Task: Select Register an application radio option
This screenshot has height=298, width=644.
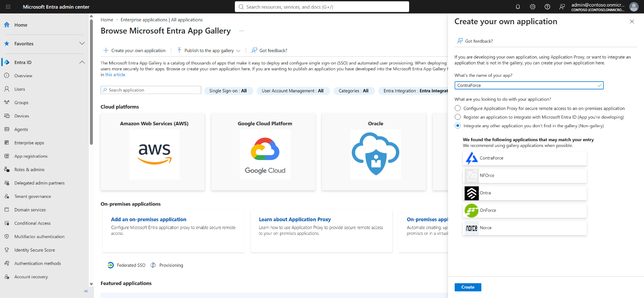Action: pos(458,117)
